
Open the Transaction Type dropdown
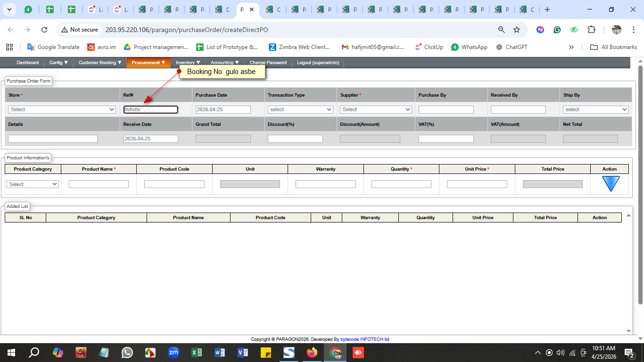tap(300, 109)
